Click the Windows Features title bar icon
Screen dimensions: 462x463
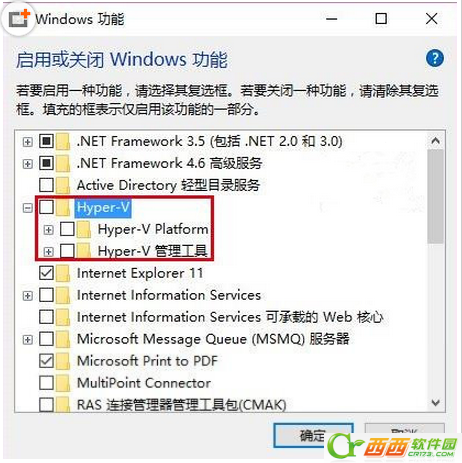coord(19,19)
